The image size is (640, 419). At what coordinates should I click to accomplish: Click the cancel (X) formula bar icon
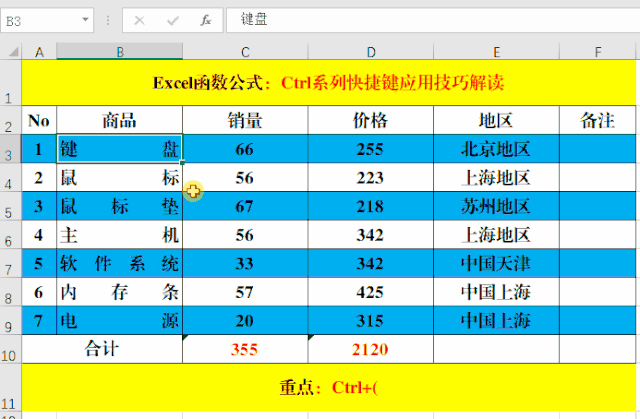tap(139, 20)
